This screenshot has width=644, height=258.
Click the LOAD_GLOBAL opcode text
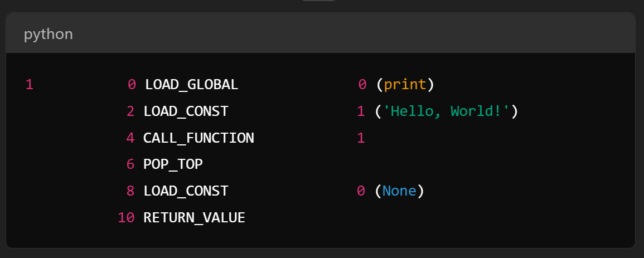(x=191, y=85)
